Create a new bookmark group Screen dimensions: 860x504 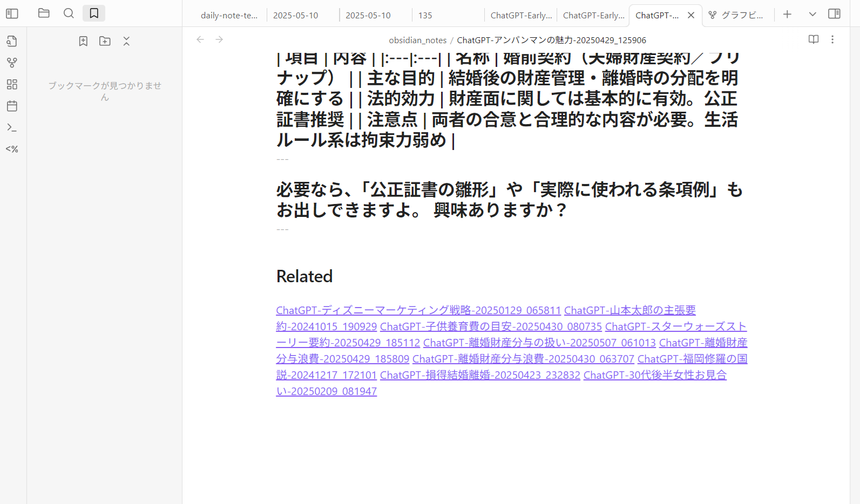click(105, 41)
